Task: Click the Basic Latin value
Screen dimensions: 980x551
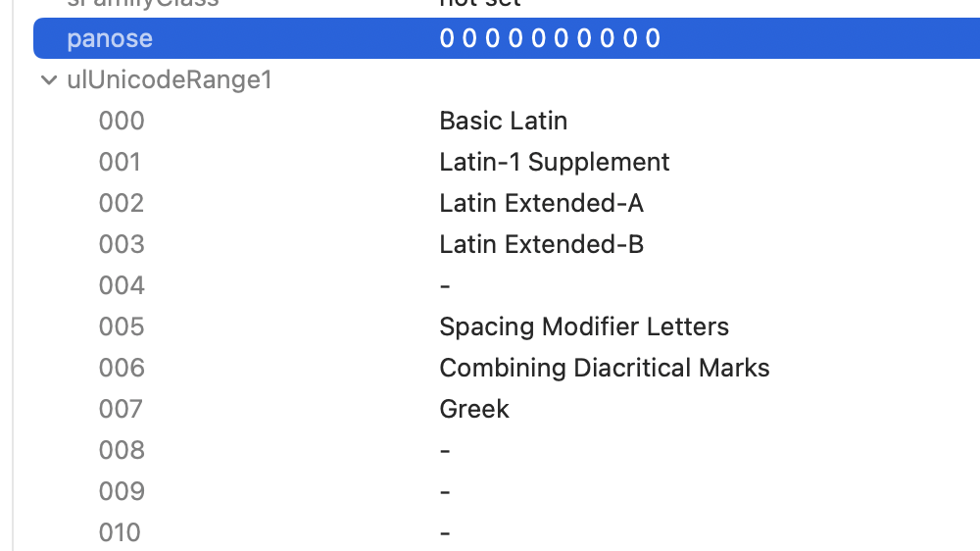Action: pos(503,122)
